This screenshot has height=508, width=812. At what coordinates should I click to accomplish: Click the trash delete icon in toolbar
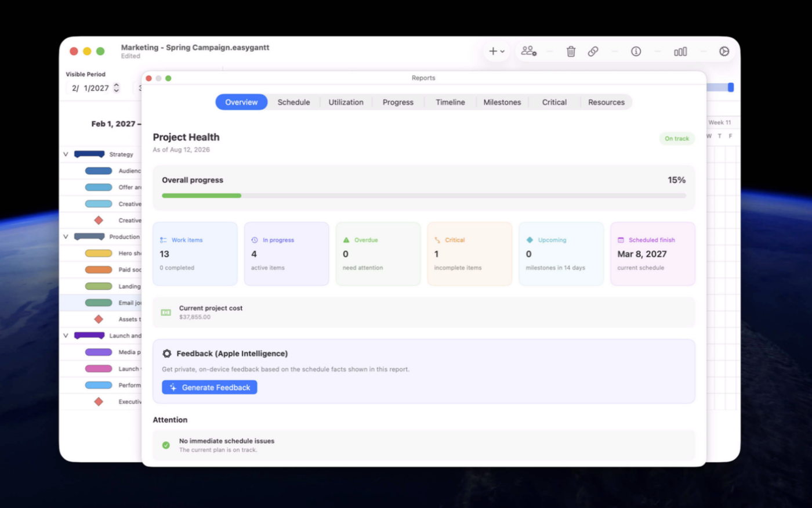pos(571,52)
